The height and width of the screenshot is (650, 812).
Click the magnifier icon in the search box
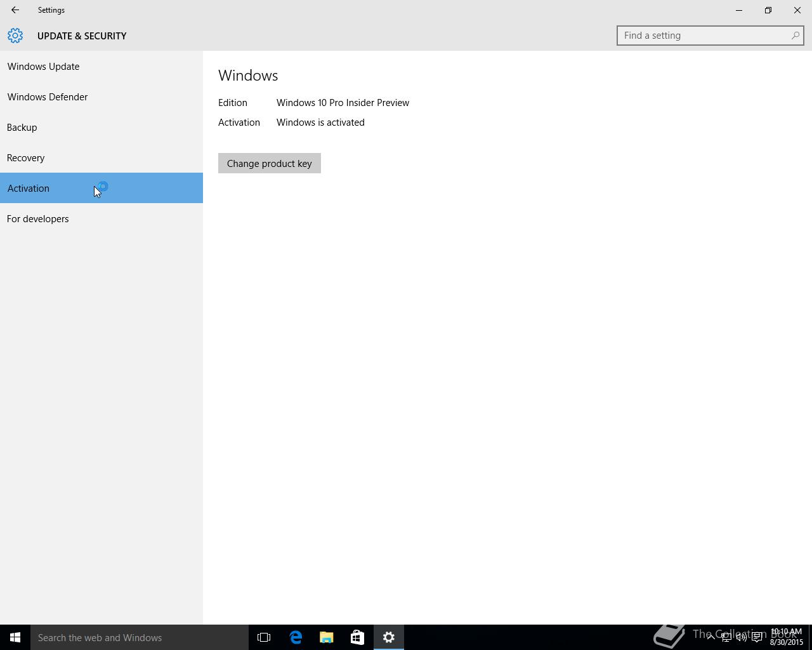[795, 36]
